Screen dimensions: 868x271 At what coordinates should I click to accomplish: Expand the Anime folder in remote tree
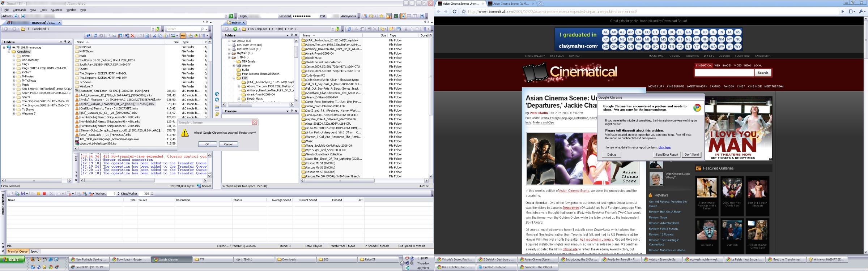pos(14,56)
